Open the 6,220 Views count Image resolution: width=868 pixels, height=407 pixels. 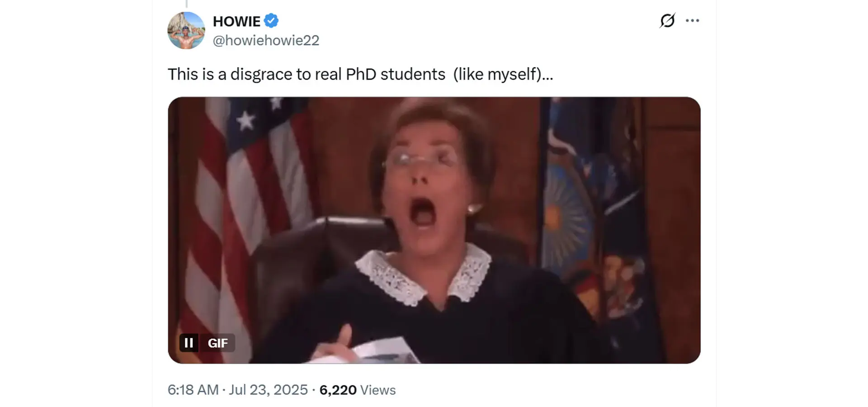click(358, 390)
